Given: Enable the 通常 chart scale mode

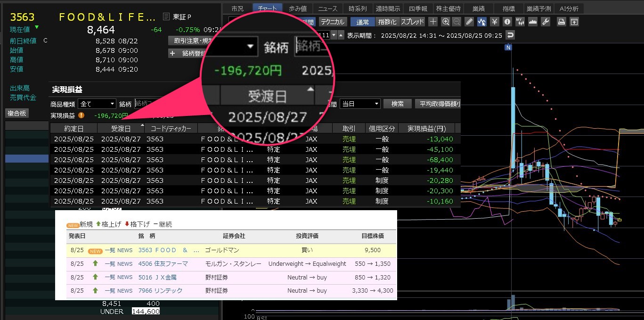Looking at the screenshot, I should coord(363,22).
